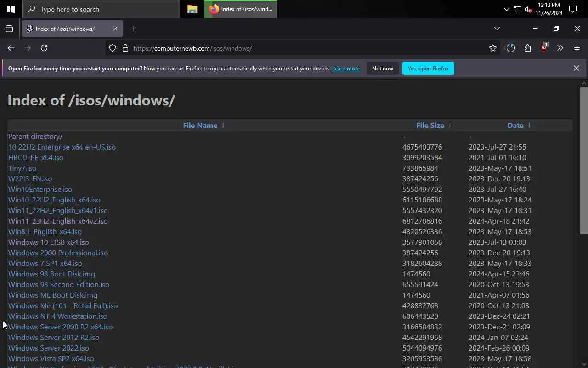Click the muted volume tray icon

(x=528, y=9)
